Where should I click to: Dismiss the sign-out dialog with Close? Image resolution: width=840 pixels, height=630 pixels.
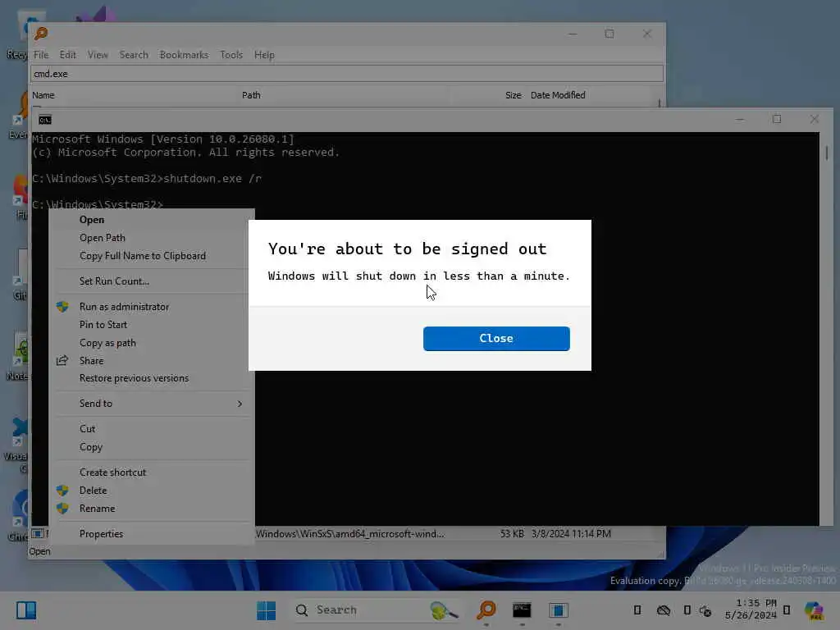[496, 339]
